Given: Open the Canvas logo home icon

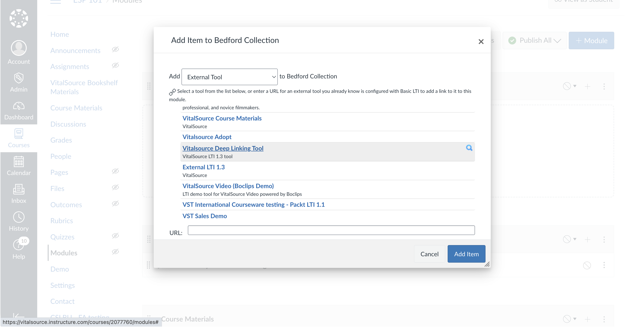Looking at the screenshot, I should coord(19,18).
